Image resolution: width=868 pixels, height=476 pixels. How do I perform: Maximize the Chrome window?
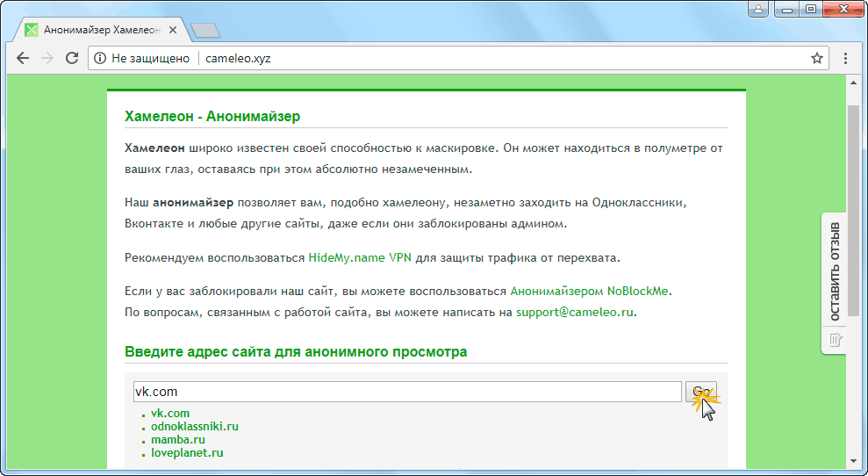[811, 9]
